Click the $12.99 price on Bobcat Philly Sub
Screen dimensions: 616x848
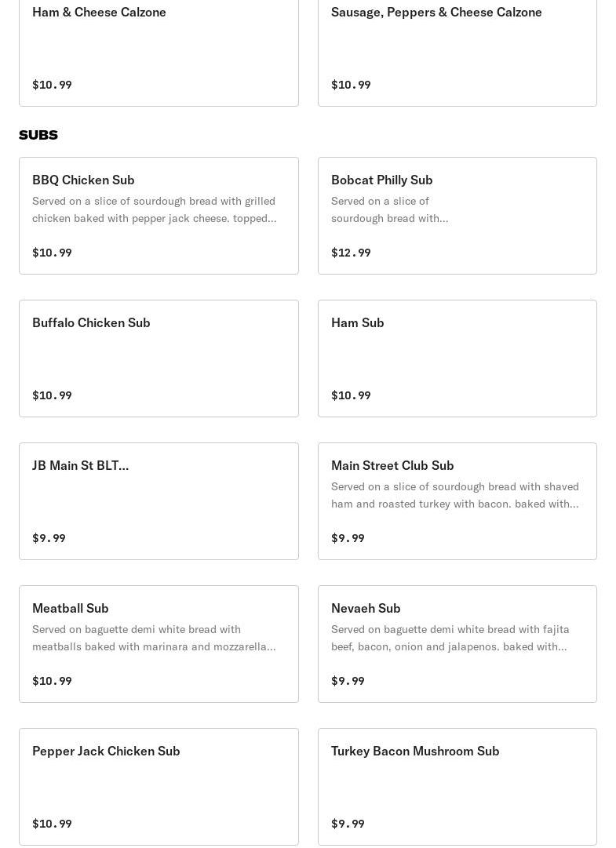[x=351, y=253]
